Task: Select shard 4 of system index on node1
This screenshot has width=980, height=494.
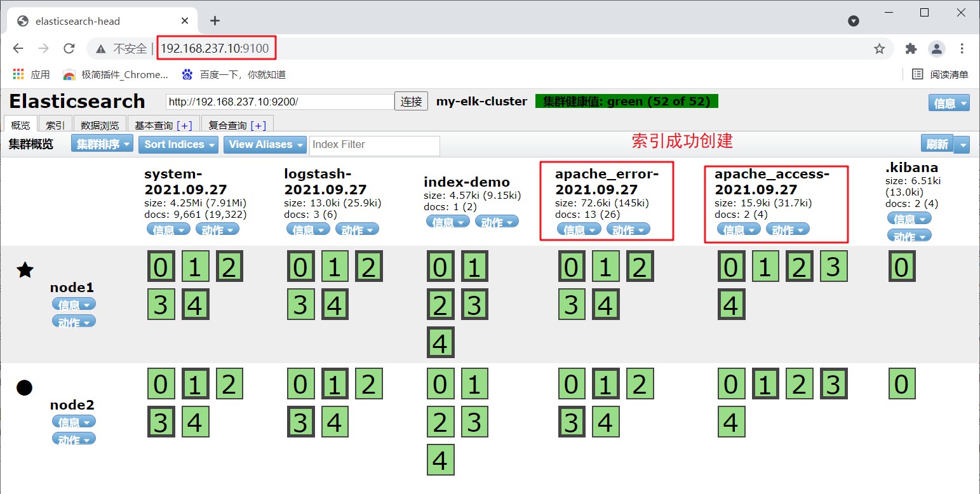Action: coord(195,305)
